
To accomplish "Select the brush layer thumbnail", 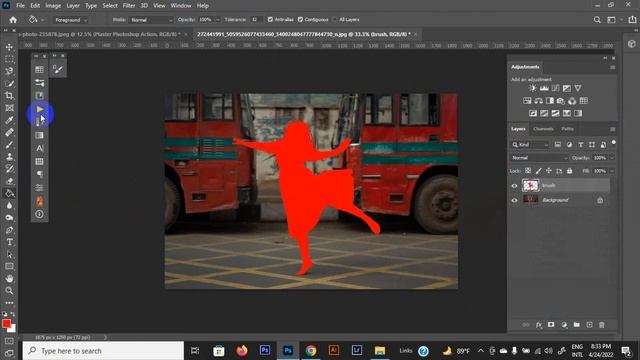I will point(530,185).
